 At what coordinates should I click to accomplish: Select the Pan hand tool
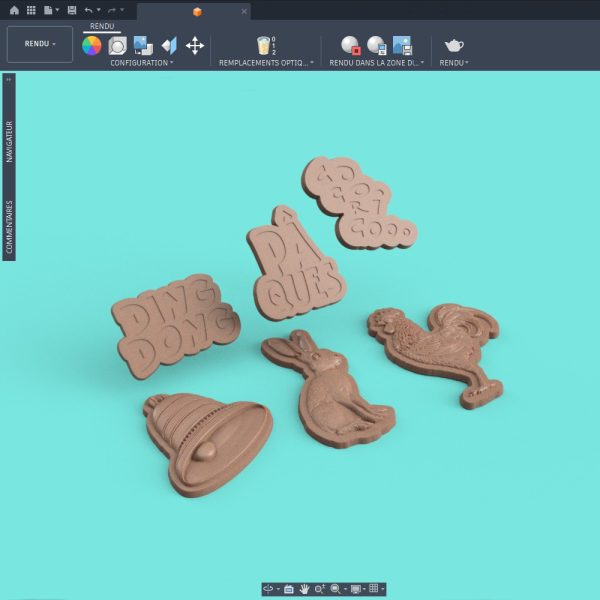304,589
